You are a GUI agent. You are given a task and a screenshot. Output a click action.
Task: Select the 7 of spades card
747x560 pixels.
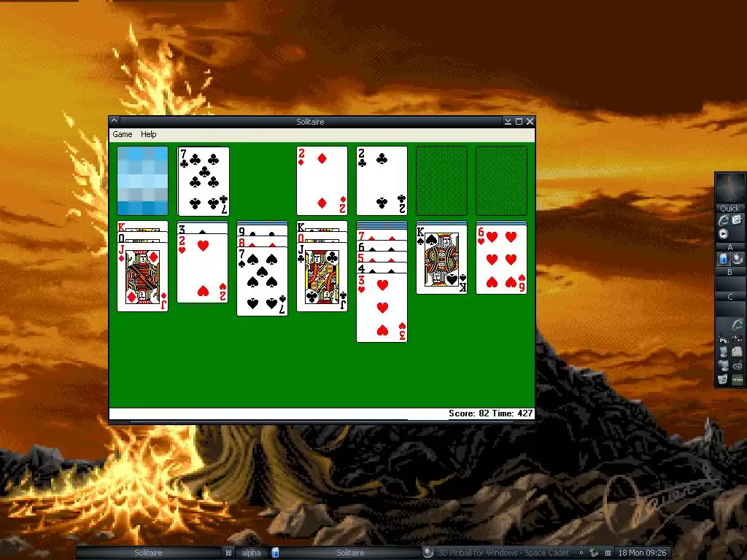coord(262,281)
